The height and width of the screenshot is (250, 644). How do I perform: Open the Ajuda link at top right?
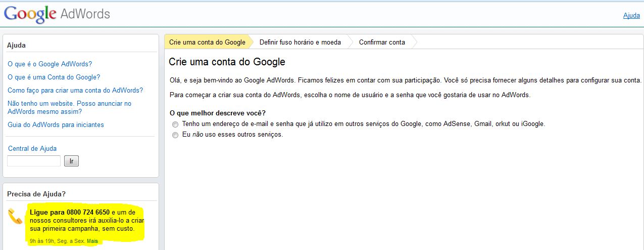point(631,15)
